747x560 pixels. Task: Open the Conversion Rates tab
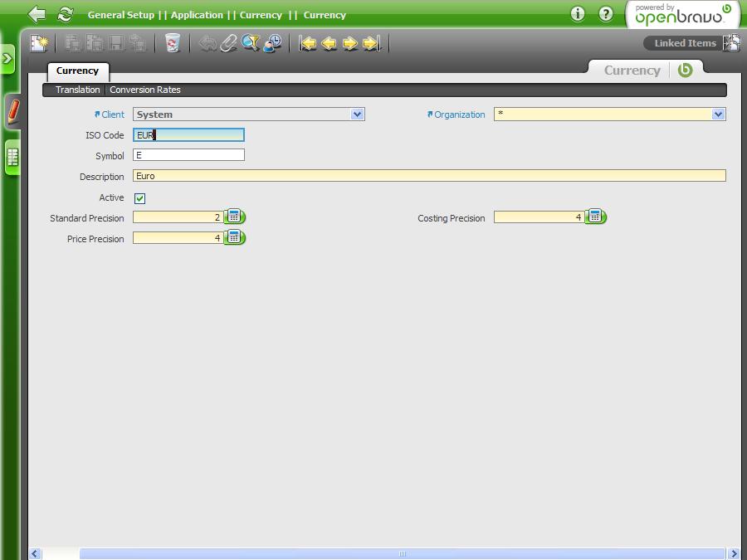pos(145,90)
